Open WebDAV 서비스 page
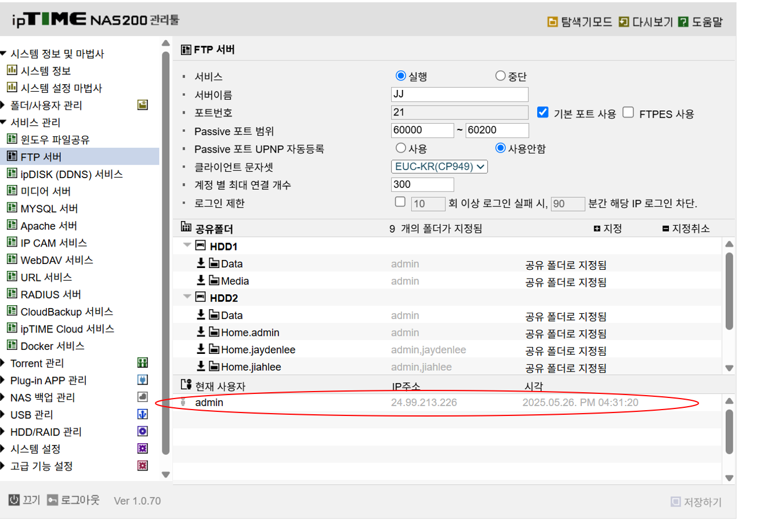Image resolution: width=760 pixels, height=532 pixels. 50,260
